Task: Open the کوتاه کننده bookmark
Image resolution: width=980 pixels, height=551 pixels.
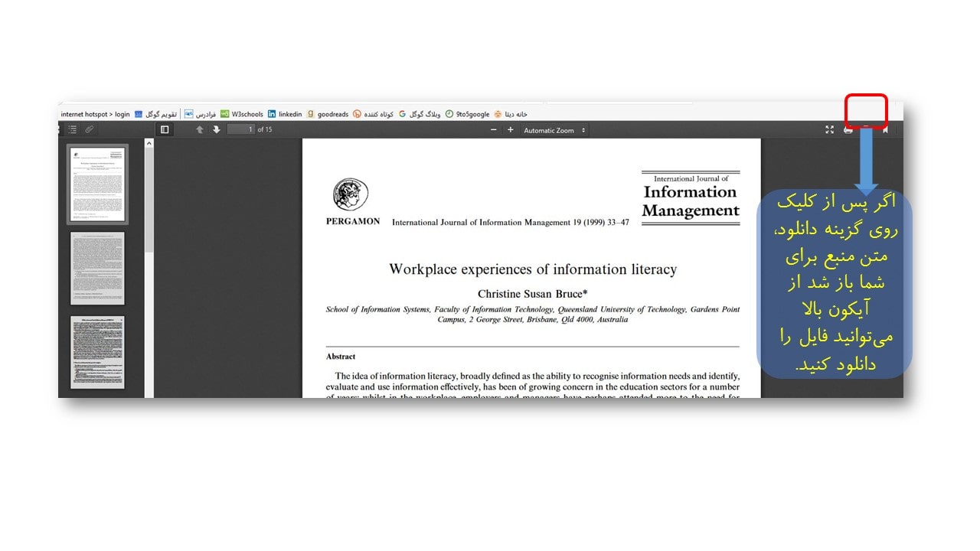Action: pyautogui.click(x=373, y=114)
